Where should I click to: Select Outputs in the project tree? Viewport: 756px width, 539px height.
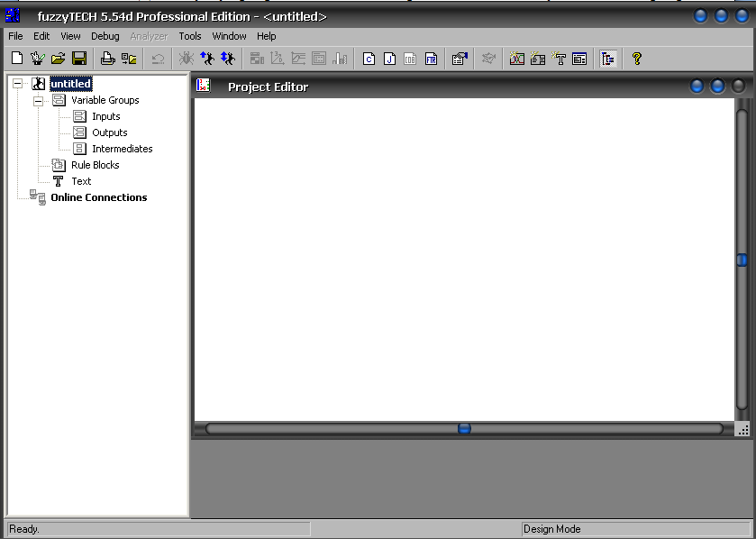tap(110, 132)
